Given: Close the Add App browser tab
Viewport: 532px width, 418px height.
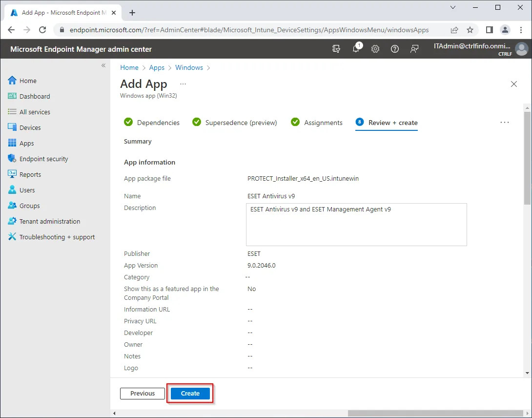Looking at the screenshot, I should coord(114,13).
